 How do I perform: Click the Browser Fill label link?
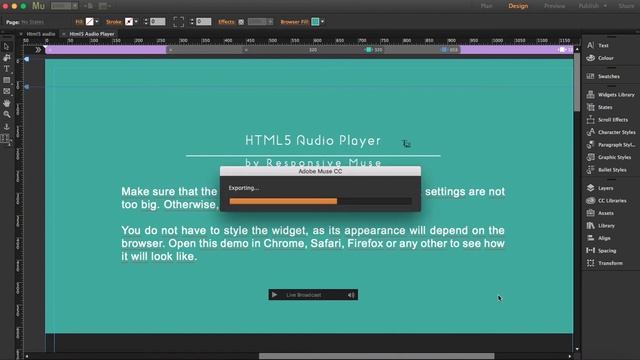tap(294, 22)
